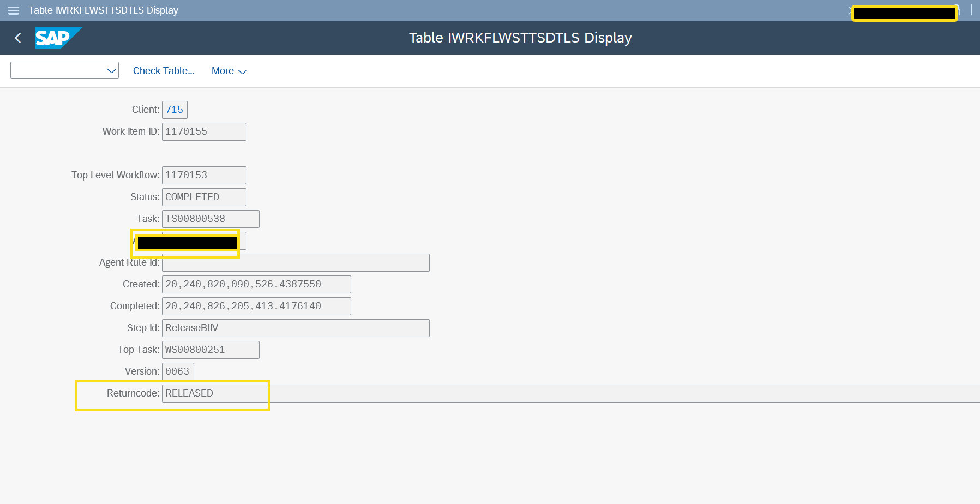The width and height of the screenshot is (980, 504).
Task: Click the 'Top Task:' label
Action: tap(139, 350)
